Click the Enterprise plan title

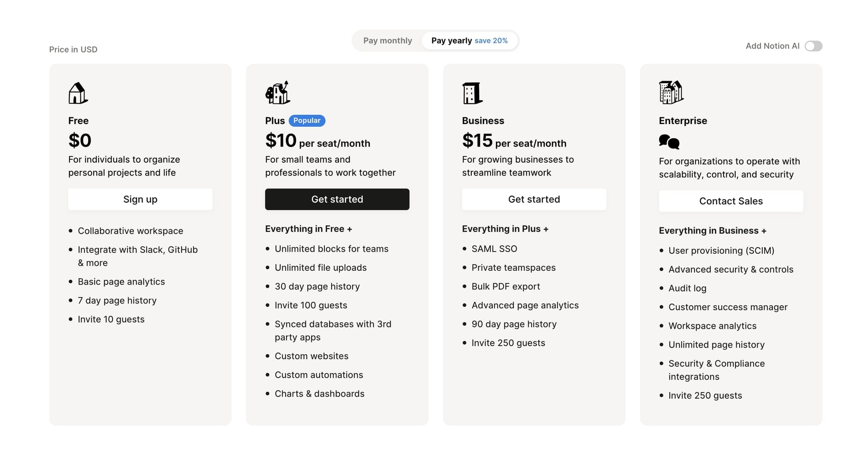pyautogui.click(x=683, y=121)
